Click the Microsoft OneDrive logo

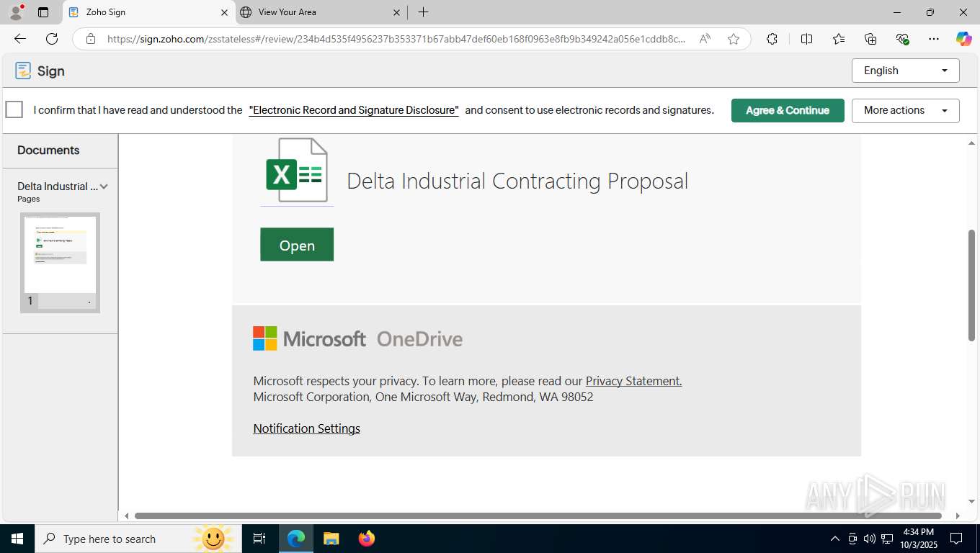[x=357, y=338]
